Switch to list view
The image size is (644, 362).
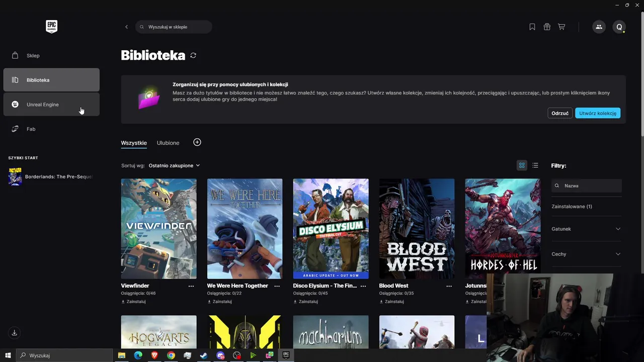535,165
